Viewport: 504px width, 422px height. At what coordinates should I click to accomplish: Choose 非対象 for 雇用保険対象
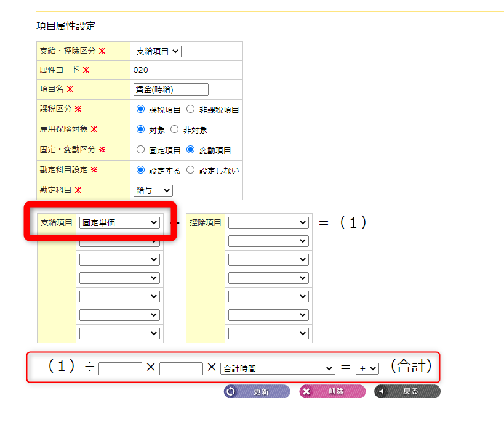pyautogui.click(x=175, y=129)
